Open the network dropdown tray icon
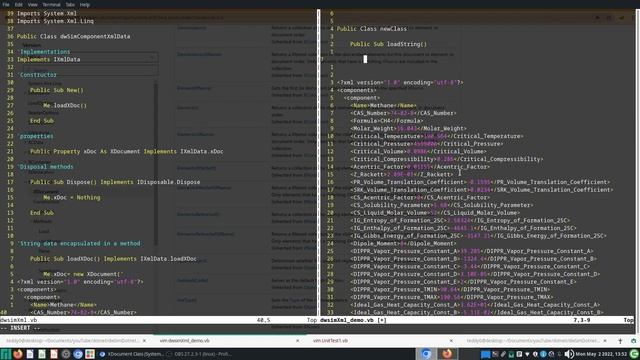640x360 pixels. coord(527,354)
